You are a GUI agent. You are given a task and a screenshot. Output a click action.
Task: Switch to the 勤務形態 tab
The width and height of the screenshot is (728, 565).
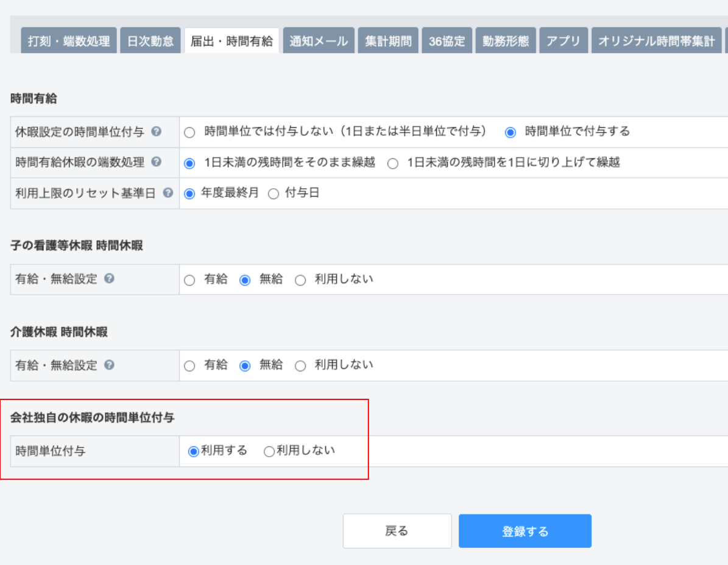pyautogui.click(x=506, y=41)
